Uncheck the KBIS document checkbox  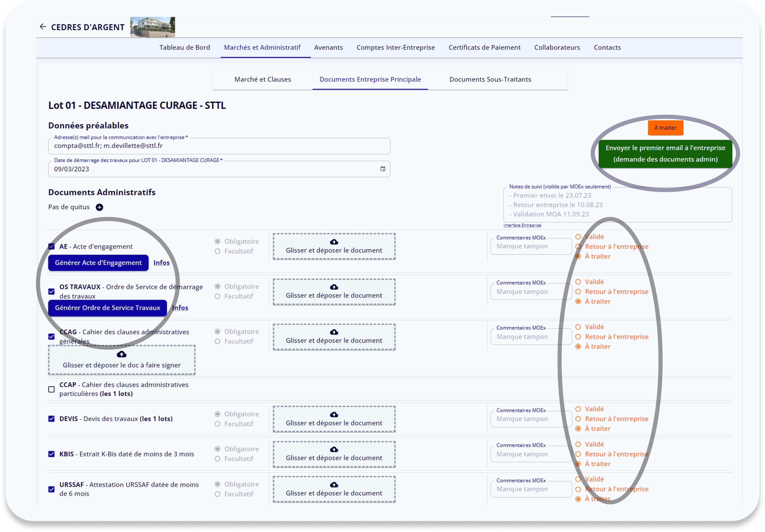[x=51, y=454]
